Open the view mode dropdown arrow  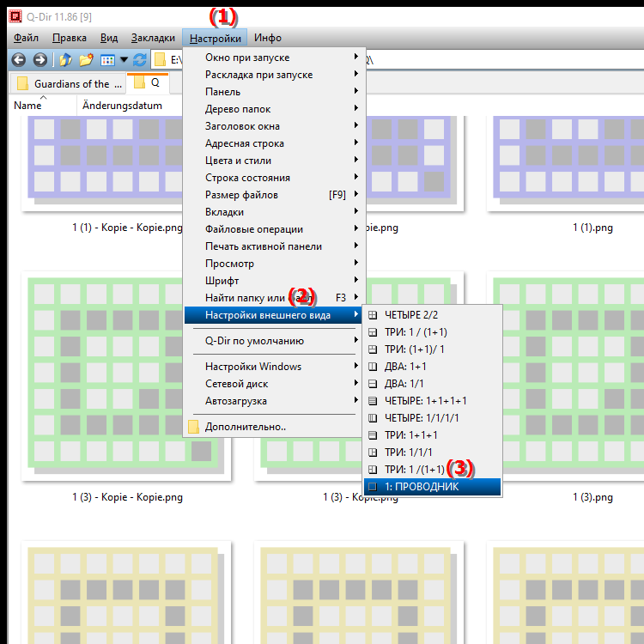[x=124, y=60]
